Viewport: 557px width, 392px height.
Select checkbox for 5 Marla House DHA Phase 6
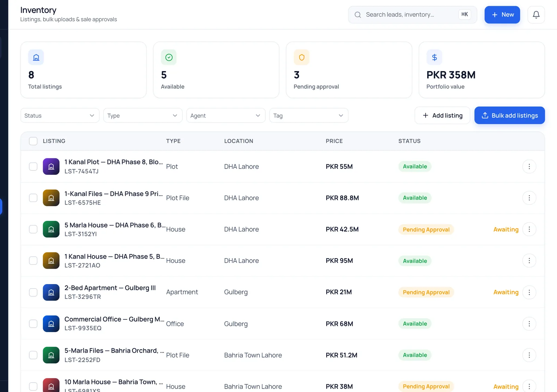pos(33,229)
